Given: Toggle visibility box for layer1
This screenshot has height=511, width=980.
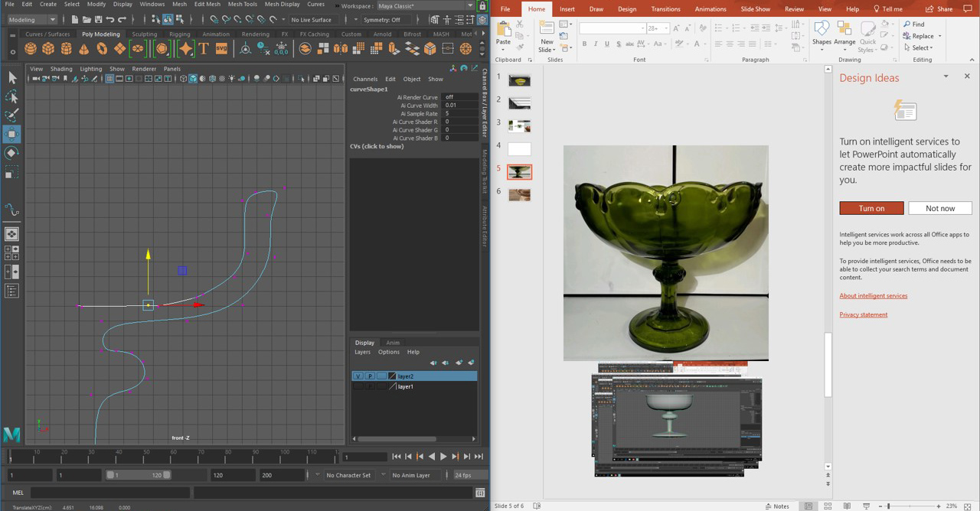Looking at the screenshot, I should click(x=358, y=386).
